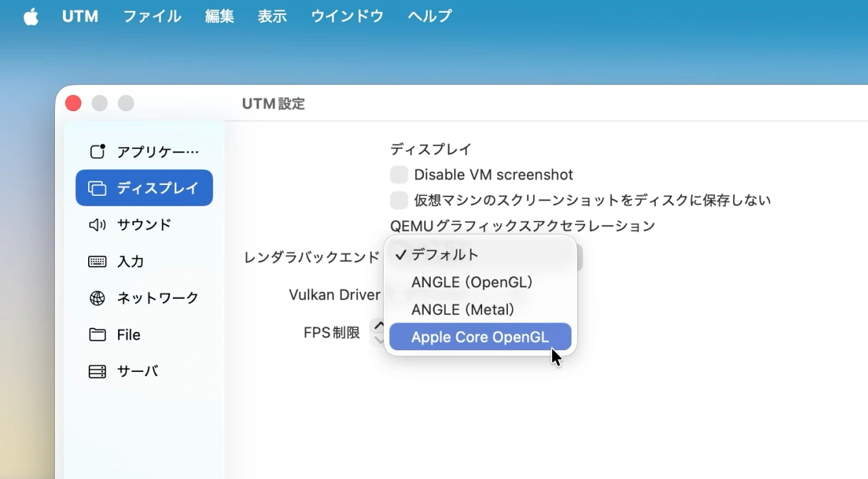
Task: Select the 入力 keyboard icon
Action: click(97, 261)
